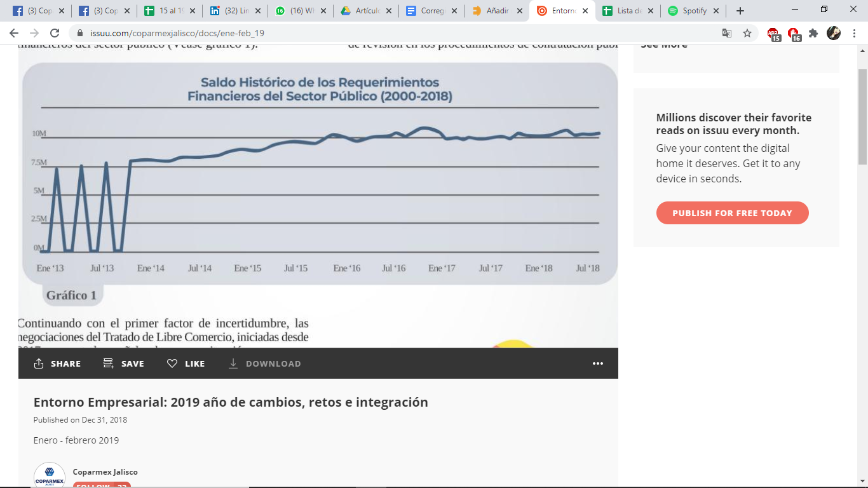Screen dimensions: 868x488
Task: Click the Share icon in document toolbar
Action: pyautogui.click(x=39, y=363)
